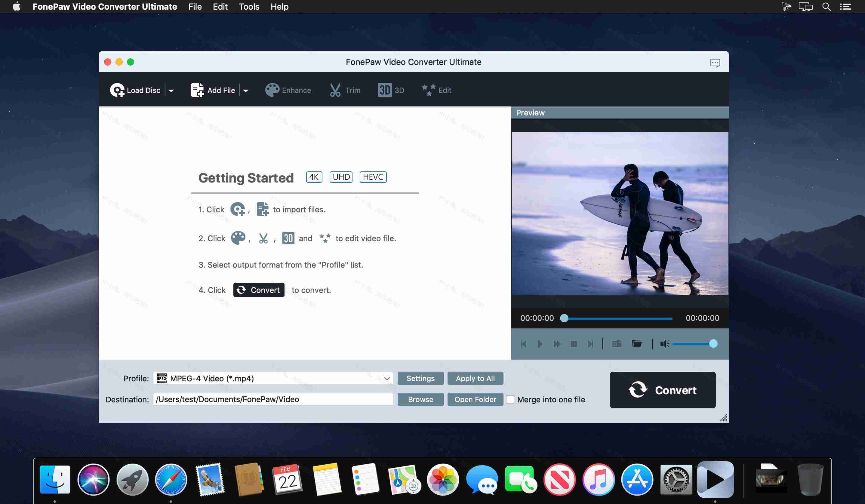Select the Load Disc tool

(x=136, y=90)
